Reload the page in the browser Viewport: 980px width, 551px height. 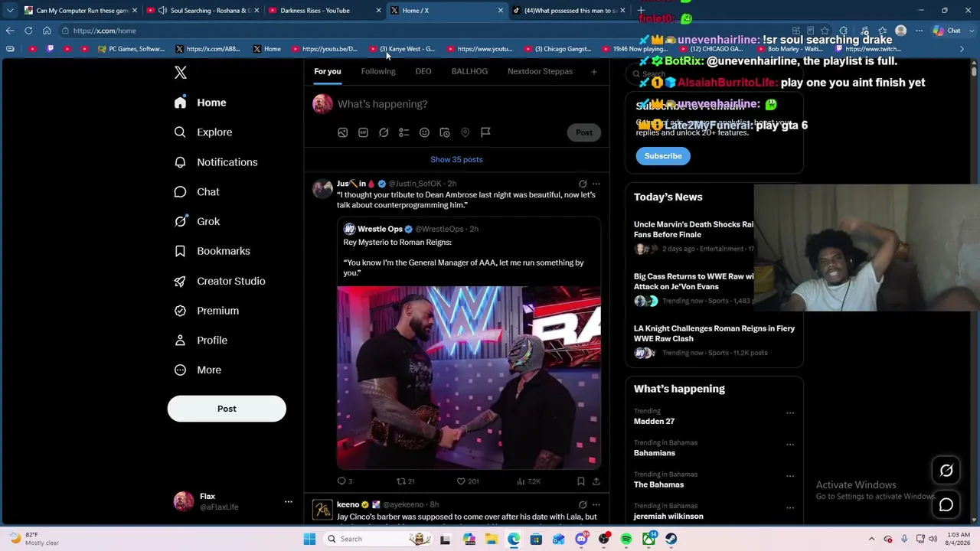28,31
